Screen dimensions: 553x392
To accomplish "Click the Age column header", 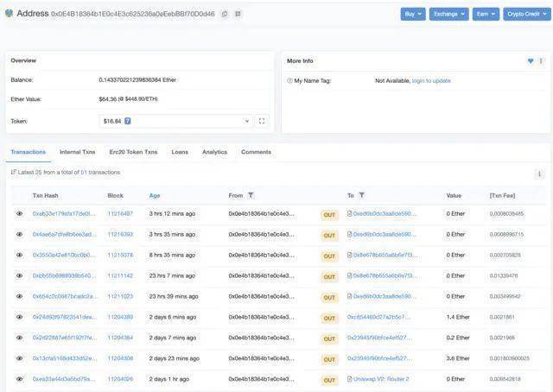I will pyautogui.click(x=155, y=195).
